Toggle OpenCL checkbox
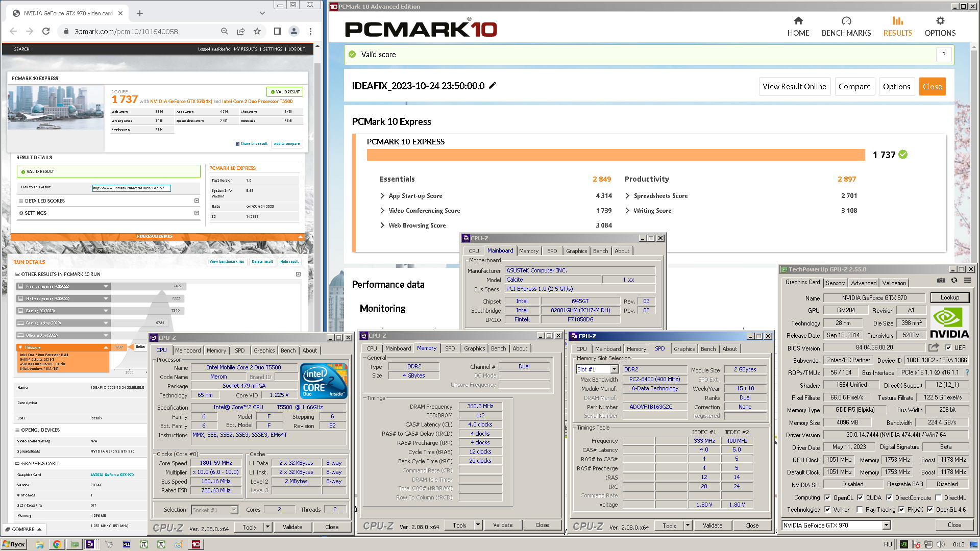 coord(827,497)
